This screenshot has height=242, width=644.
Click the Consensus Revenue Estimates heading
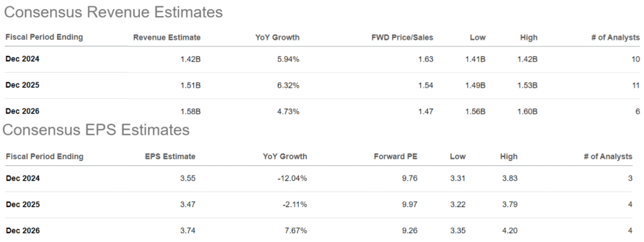pyautogui.click(x=113, y=12)
